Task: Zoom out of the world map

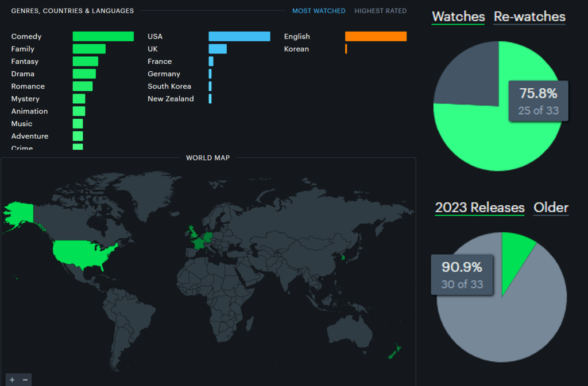Action: [x=25, y=380]
